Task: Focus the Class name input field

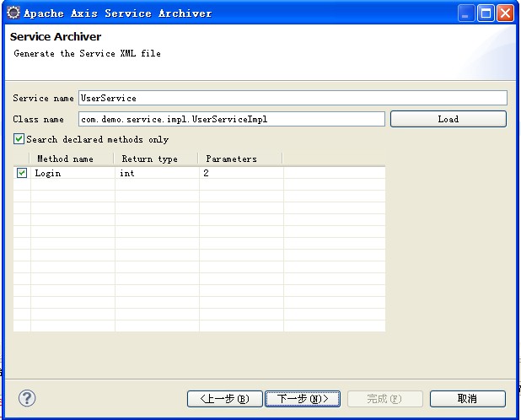Action: tap(232, 119)
